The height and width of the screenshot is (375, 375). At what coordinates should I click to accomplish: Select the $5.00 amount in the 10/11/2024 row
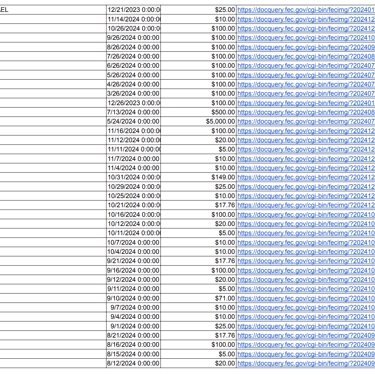199,233
